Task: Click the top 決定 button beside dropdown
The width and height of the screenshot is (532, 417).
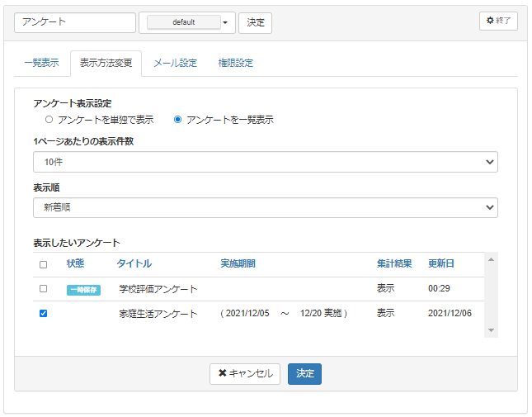Action: tap(256, 22)
